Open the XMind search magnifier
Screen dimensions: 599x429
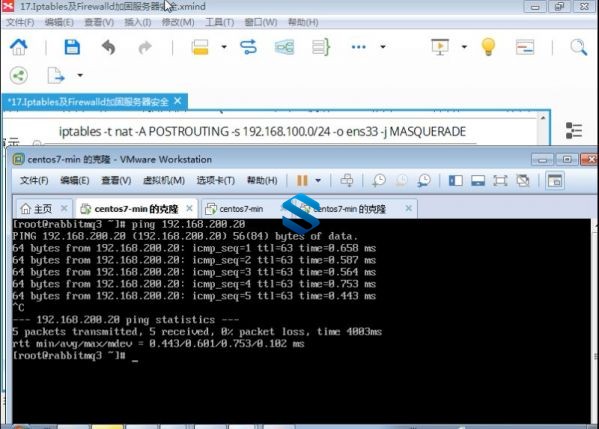coord(578,47)
